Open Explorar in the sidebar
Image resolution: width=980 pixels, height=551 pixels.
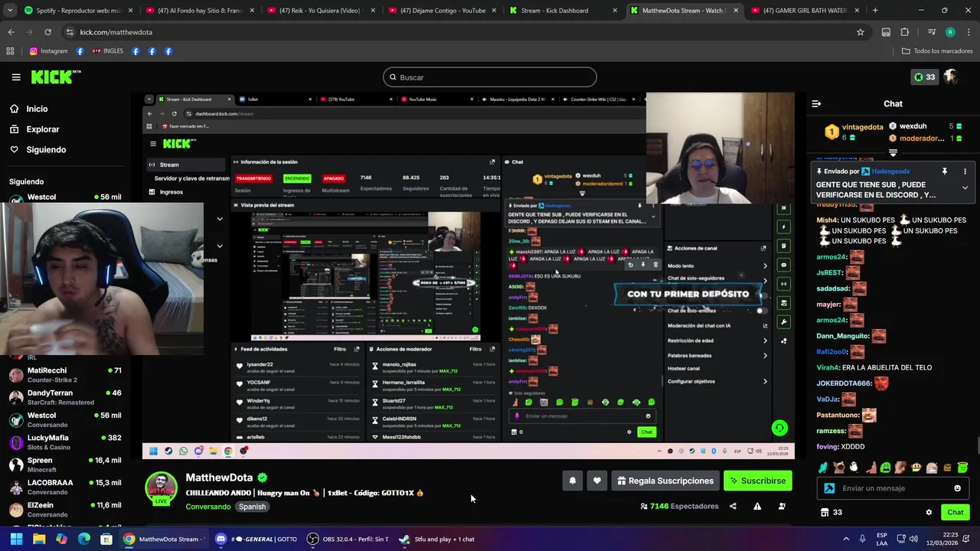point(34,129)
